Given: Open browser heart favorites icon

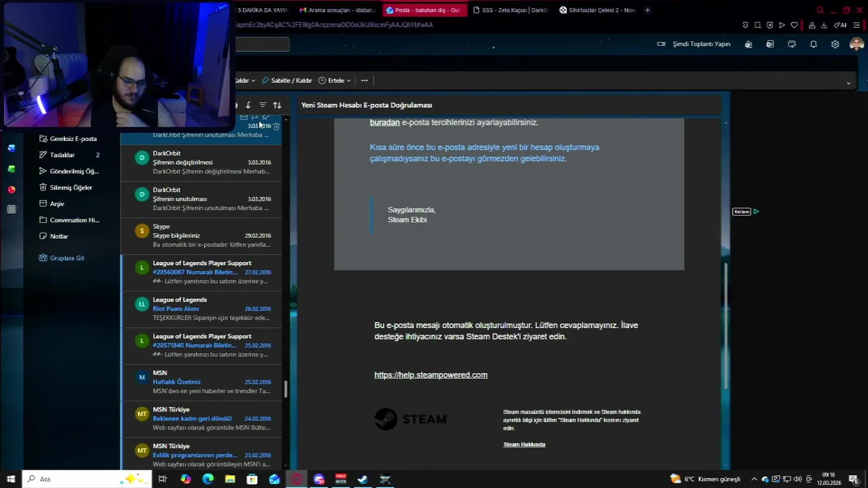Looking at the screenshot, I should pyautogui.click(x=794, y=25).
